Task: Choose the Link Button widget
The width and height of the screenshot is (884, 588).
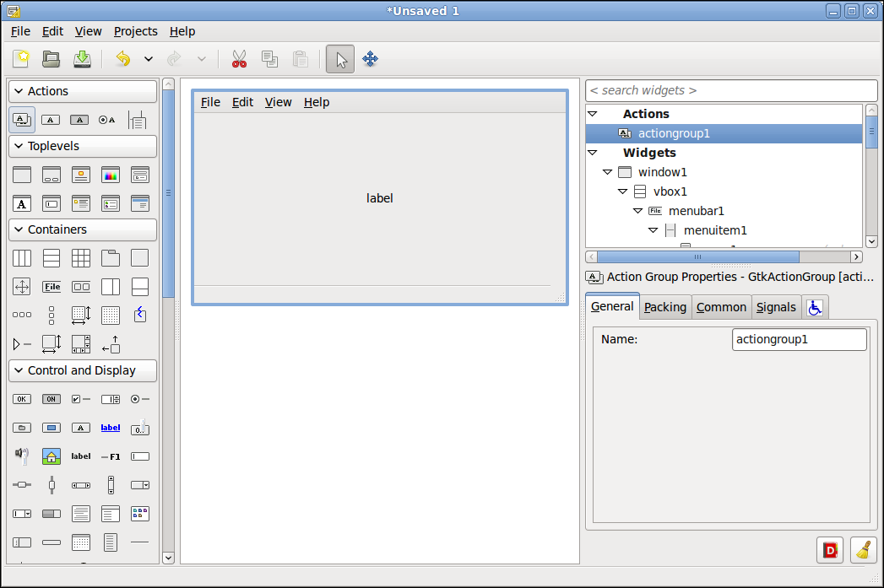Action: [111, 428]
